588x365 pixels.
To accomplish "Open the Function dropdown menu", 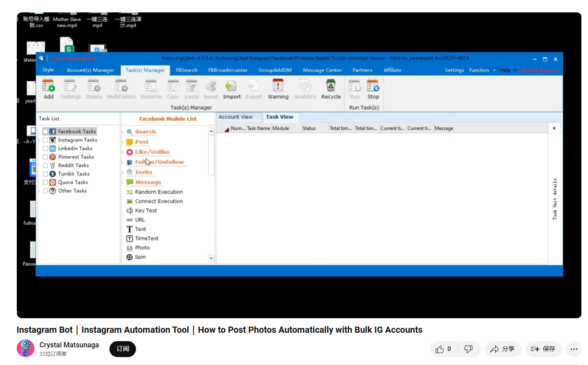I will (482, 70).
